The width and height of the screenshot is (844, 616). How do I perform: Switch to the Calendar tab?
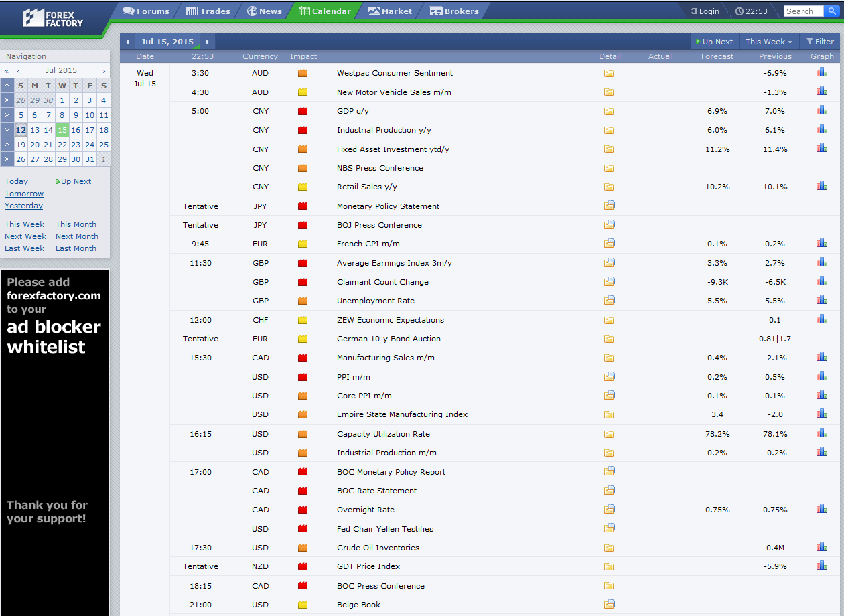point(325,11)
